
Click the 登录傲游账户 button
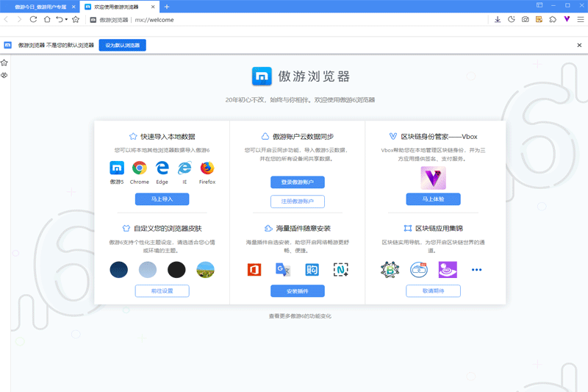click(x=298, y=182)
